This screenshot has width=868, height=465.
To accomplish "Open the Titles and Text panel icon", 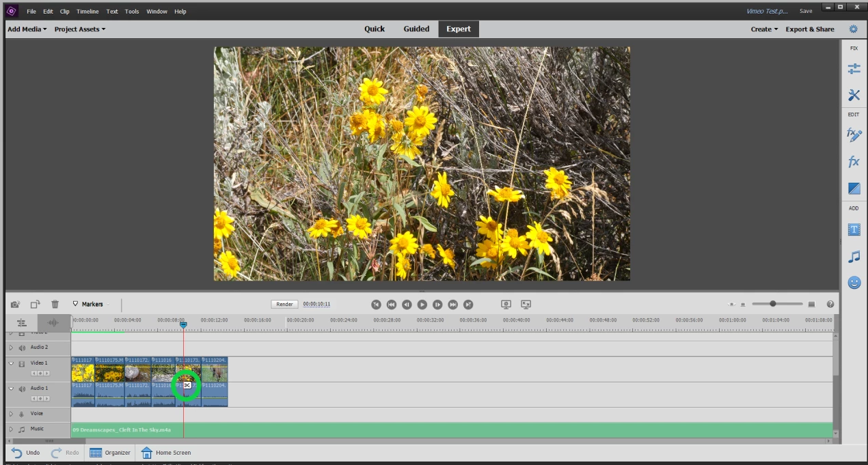I will pos(854,230).
